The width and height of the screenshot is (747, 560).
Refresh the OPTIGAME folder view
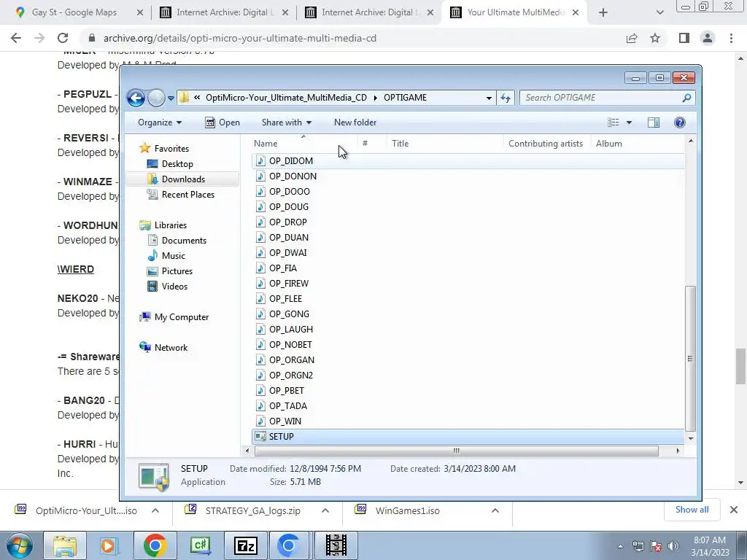[505, 98]
